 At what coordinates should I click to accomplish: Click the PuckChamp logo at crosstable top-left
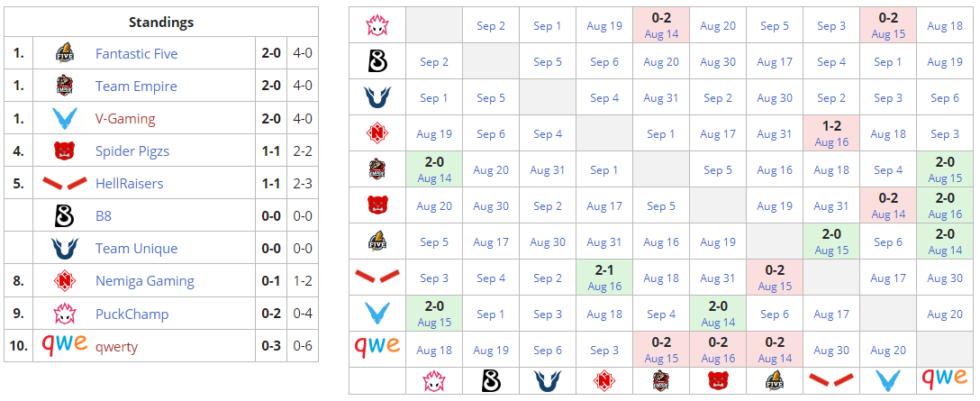tap(377, 25)
